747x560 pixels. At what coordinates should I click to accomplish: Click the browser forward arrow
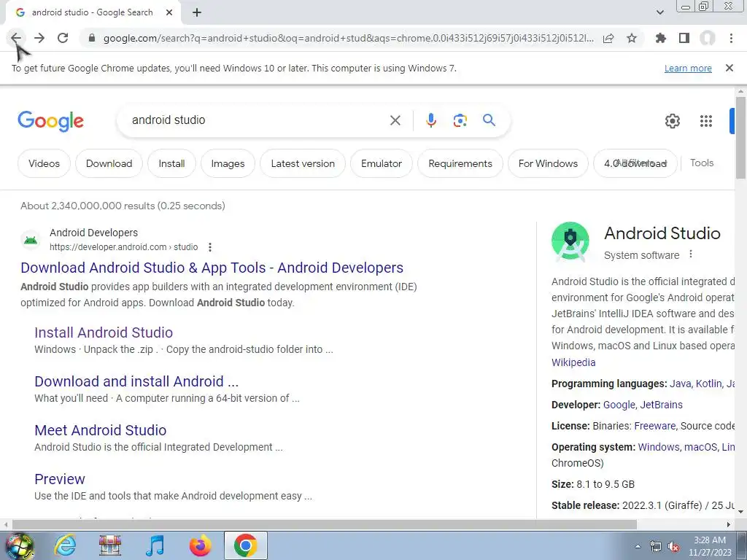(x=39, y=38)
